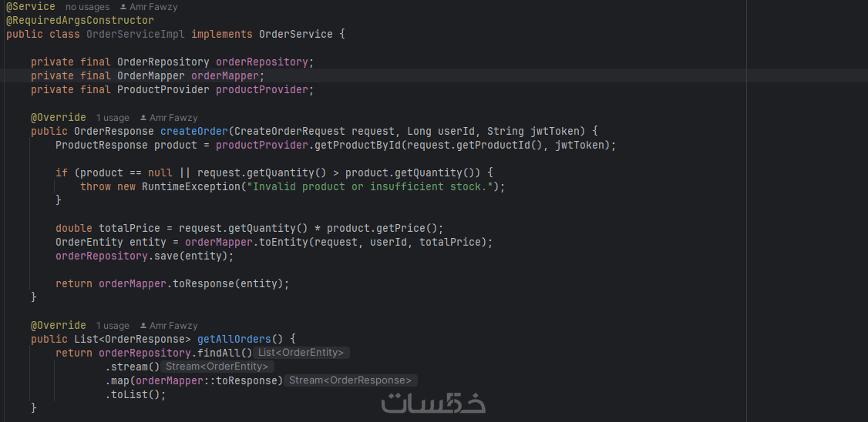
Task: Click the .toList() call
Action: coord(133,394)
